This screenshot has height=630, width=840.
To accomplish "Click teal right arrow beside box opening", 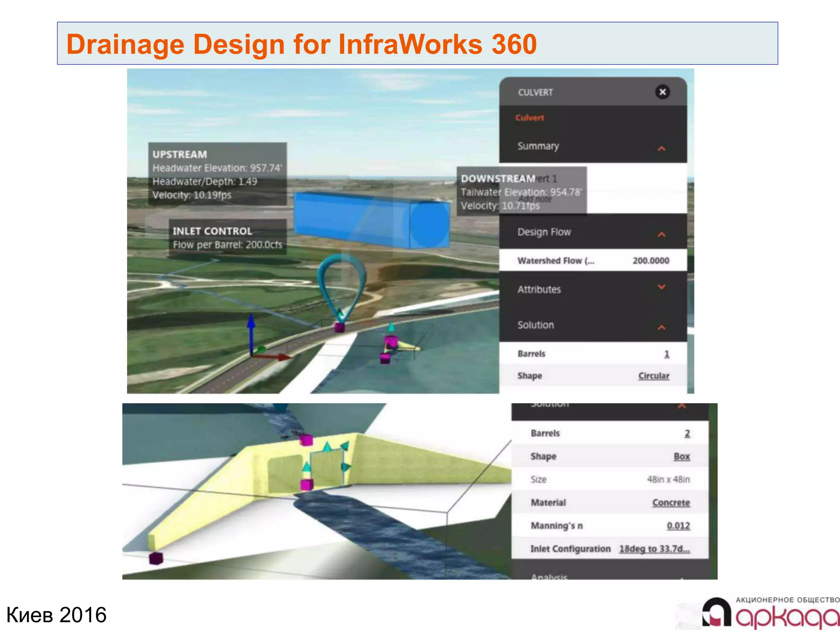I will pos(346,467).
